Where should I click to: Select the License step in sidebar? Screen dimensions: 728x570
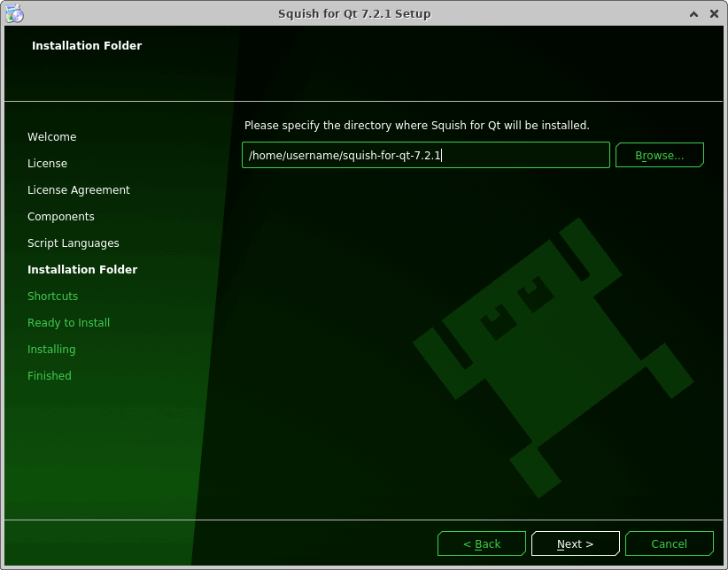coord(47,164)
